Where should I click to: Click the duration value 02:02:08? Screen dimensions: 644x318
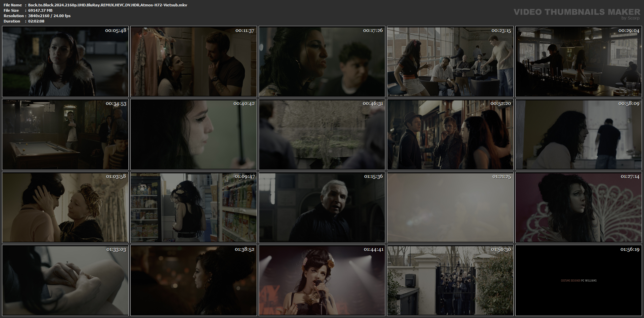(36, 21)
